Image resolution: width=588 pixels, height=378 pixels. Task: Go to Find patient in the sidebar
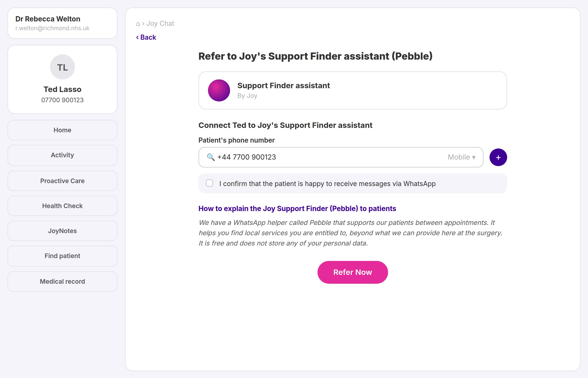[x=62, y=256]
